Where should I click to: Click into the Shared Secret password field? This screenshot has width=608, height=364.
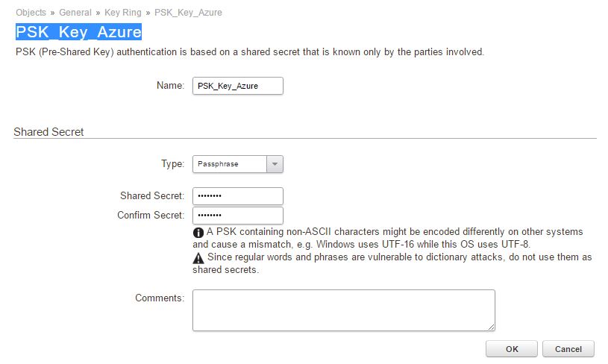pos(237,195)
